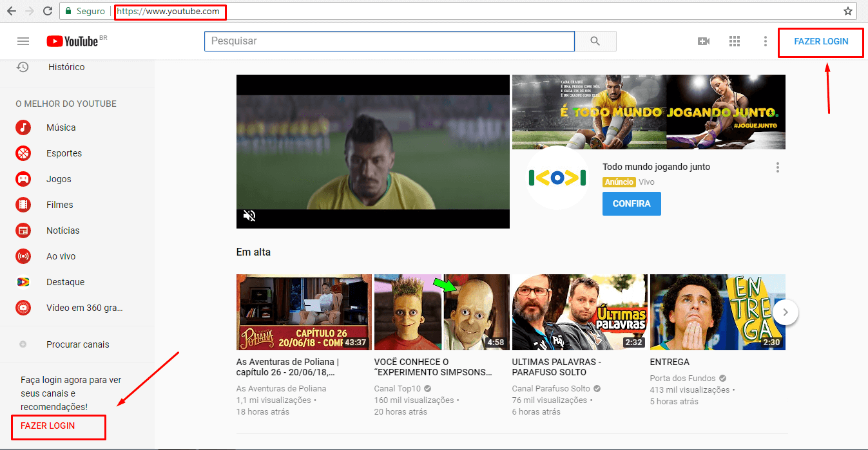Screen dimensions: 868x450
Task: Go to the Filmes section
Action: tap(61, 204)
